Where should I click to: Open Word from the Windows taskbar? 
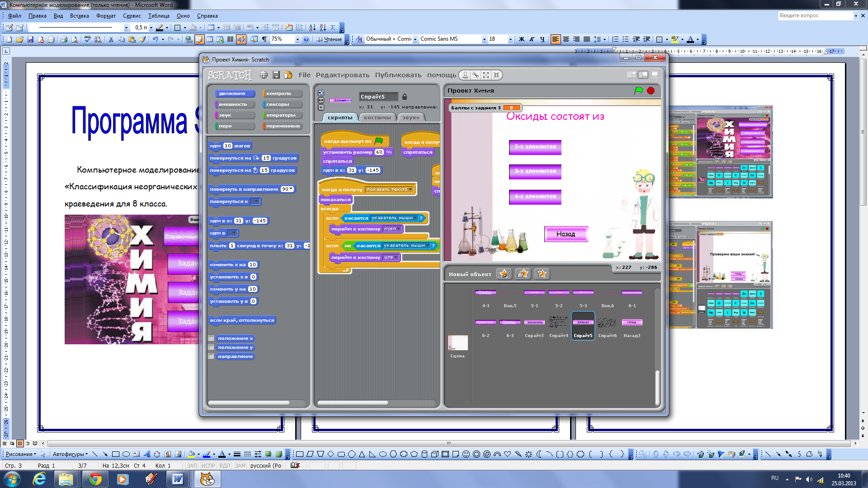[178, 479]
